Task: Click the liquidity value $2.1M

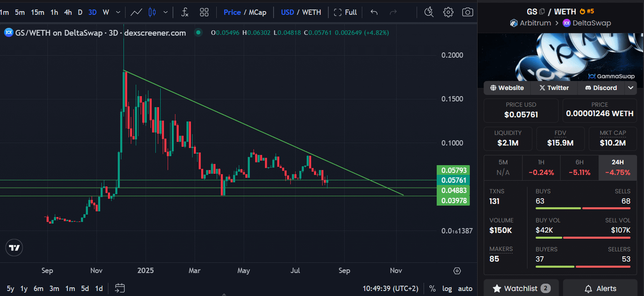Action: (x=509, y=143)
